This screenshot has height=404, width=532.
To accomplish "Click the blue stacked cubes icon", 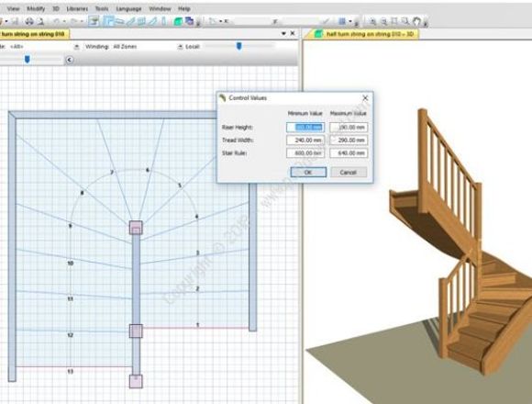I will (x=189, y=21).
